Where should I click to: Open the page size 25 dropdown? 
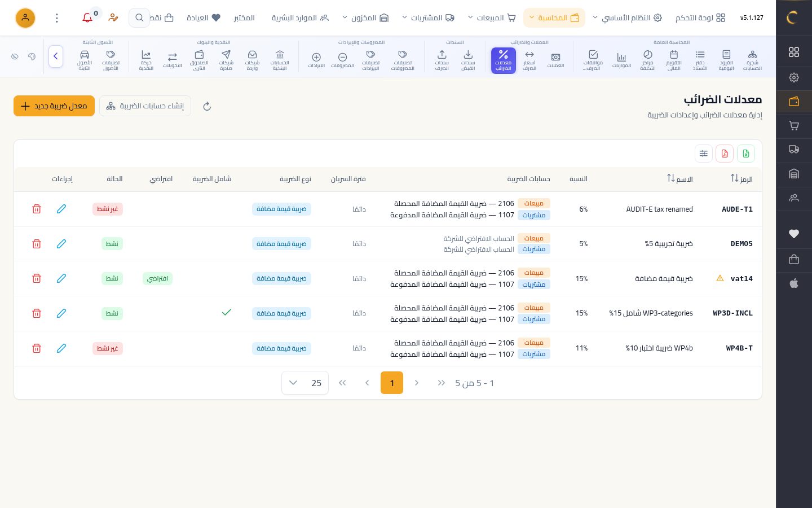point(304,383)
